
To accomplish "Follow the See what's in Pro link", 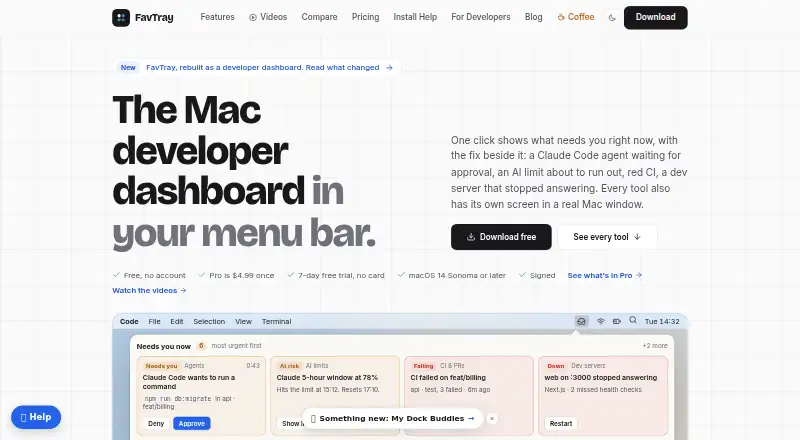I will 605,275.
